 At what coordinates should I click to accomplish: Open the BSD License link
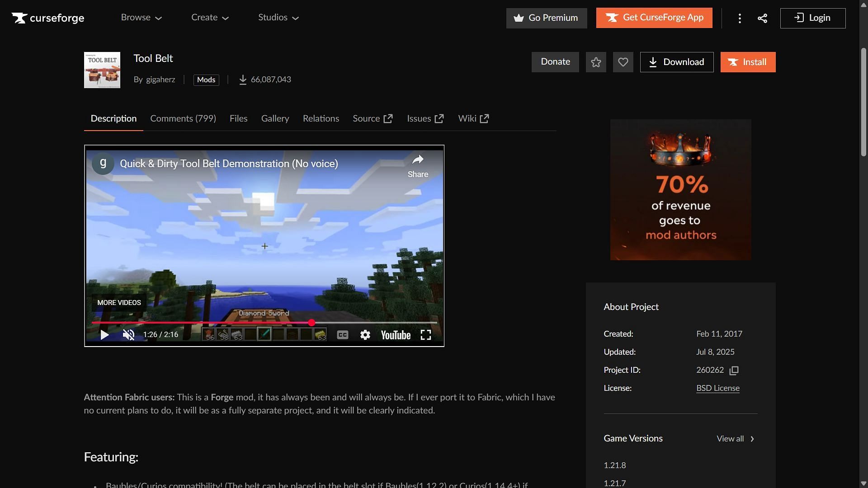(x=717, y=388)
